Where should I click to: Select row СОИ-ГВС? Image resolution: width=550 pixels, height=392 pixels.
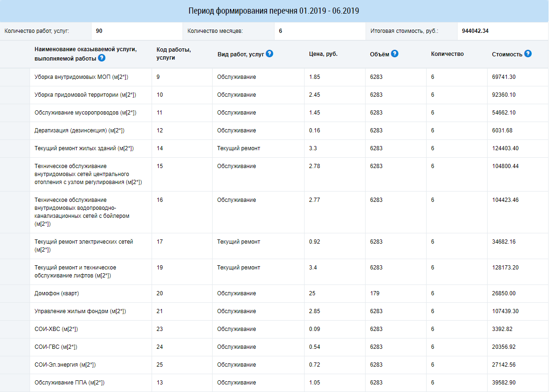tap(275, 347)
